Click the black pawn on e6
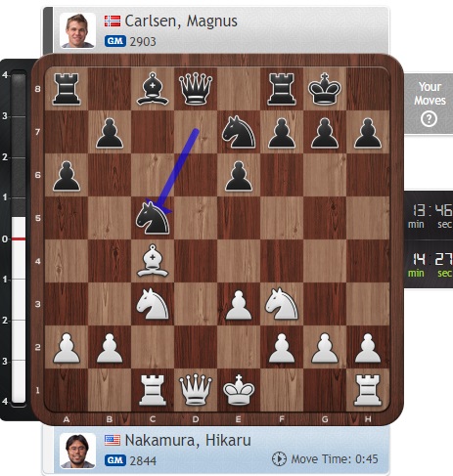 pyautogui.click(x=239, y=175)
